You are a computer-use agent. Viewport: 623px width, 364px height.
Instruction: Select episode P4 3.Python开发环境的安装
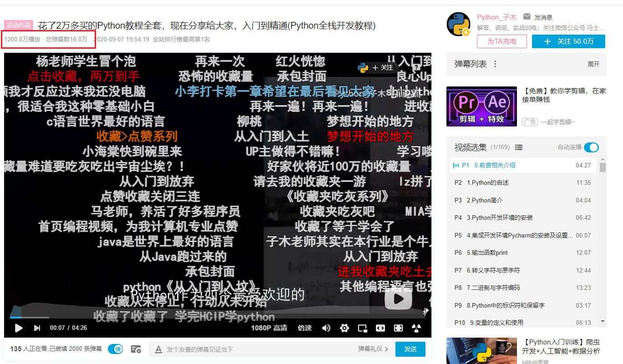point(523,217)
